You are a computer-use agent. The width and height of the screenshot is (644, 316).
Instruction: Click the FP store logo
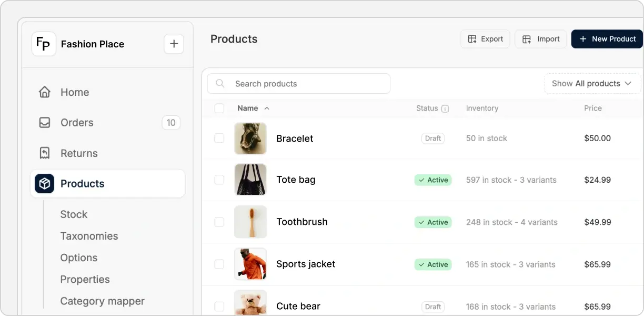44,44
